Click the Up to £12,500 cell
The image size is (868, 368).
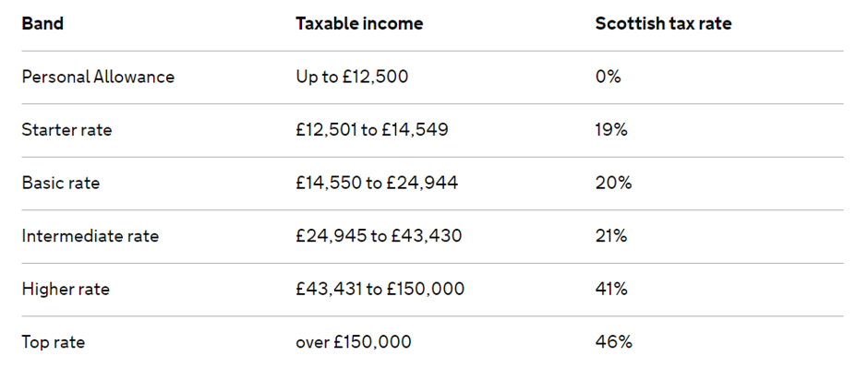coord(352,77)
